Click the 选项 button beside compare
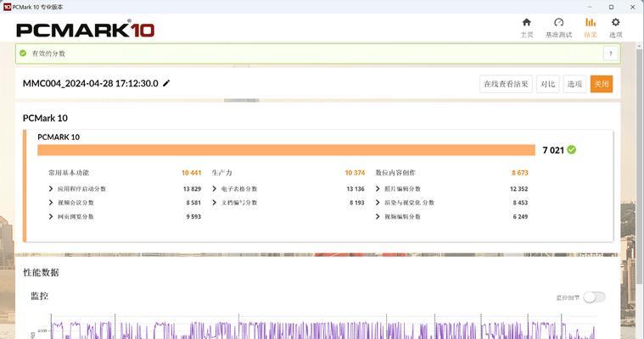This screenshot has height=339, width=644. (574, 84)
